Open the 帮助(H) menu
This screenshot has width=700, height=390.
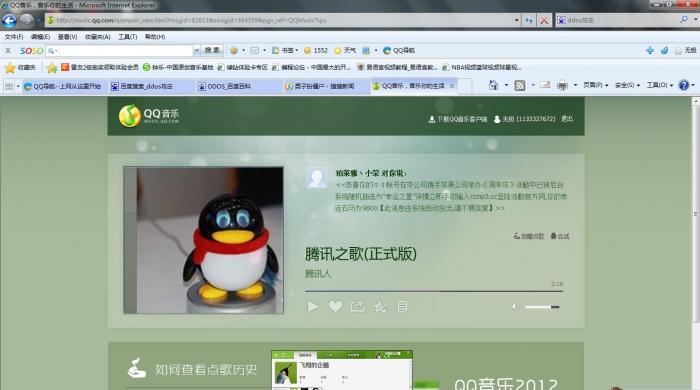pos(155,37)
